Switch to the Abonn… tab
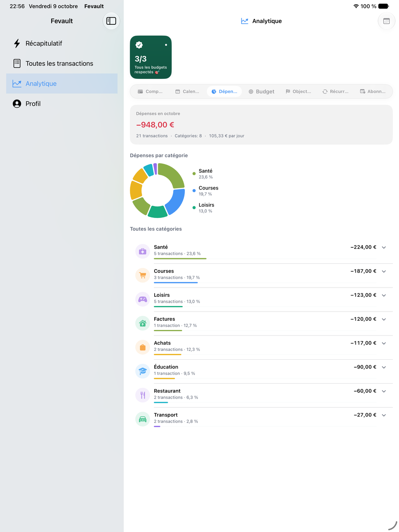The image size is (399, 532). click(x=373, y=91)
